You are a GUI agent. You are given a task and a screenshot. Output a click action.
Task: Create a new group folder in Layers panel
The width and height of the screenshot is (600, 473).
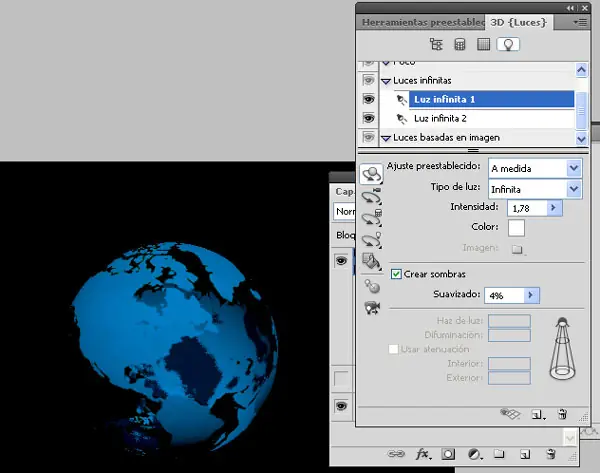coord(498,454)
